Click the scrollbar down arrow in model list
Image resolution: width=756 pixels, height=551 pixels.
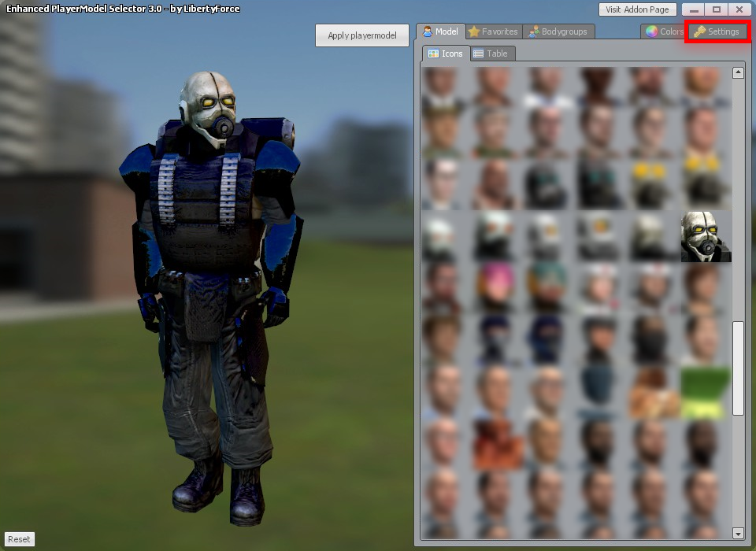tap(738, 533)
